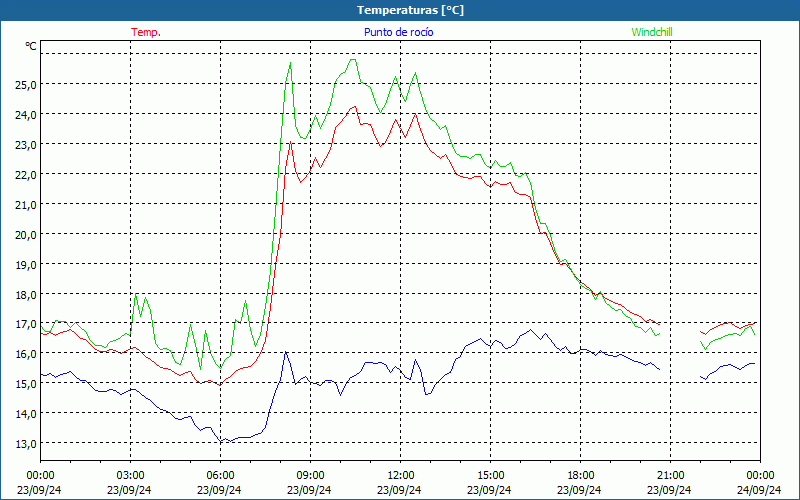Click the 21:00 time axis label
This screenshot has width=800, height=500.
click(x=670, y=476)
